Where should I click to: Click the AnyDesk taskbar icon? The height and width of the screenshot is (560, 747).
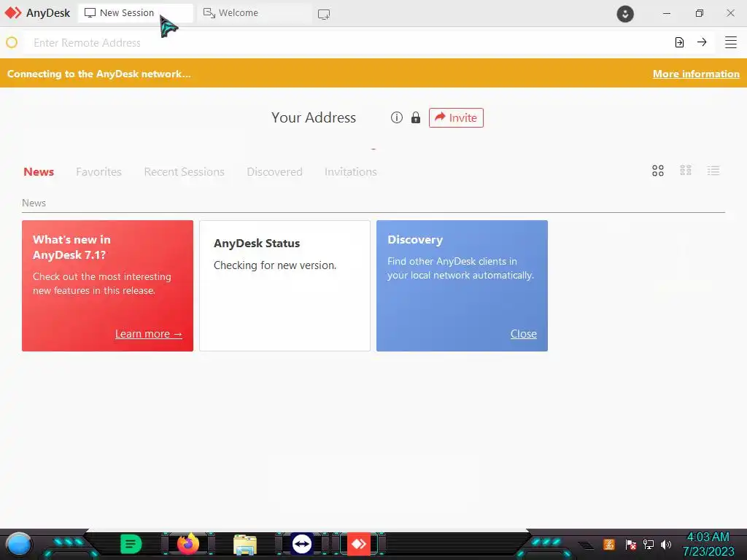pyautogui.click(x=359, y=544)
